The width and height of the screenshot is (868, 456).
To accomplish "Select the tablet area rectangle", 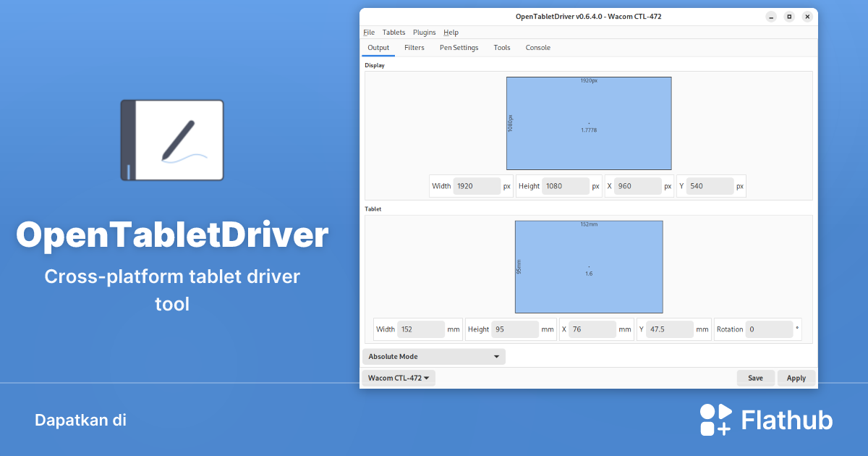I will pos(588,266).
